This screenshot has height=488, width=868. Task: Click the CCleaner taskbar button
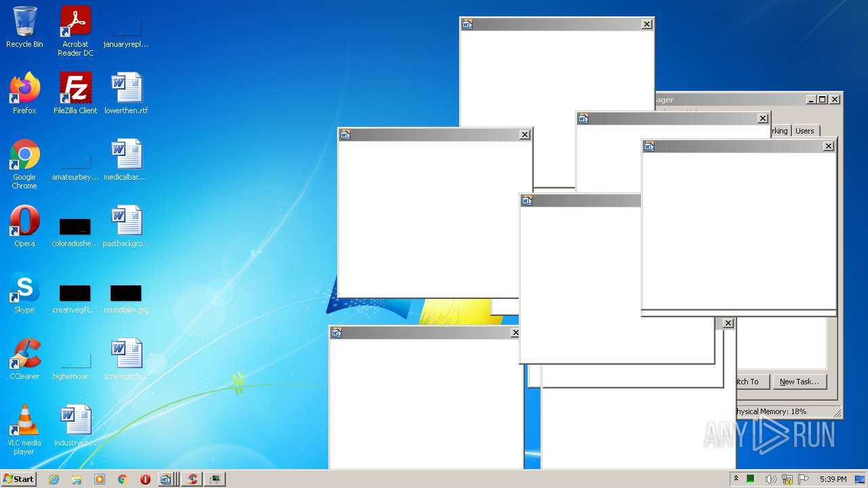click(x=193, y=479)
